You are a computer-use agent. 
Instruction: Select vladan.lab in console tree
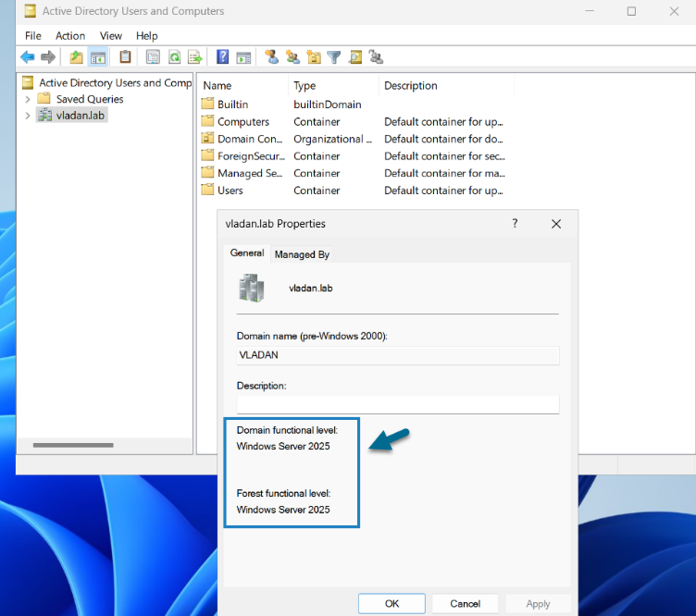[80, 116]
